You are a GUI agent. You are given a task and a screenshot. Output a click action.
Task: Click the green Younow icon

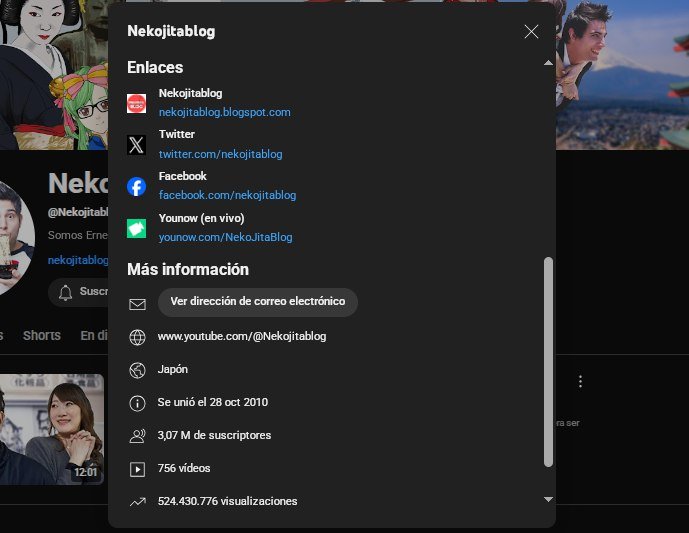pos(136,228)
